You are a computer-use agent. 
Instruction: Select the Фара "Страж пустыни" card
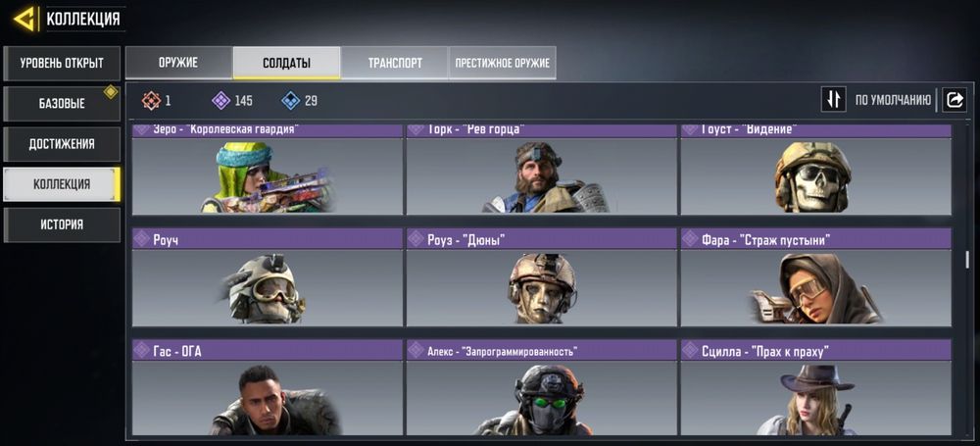click(815, 277)
